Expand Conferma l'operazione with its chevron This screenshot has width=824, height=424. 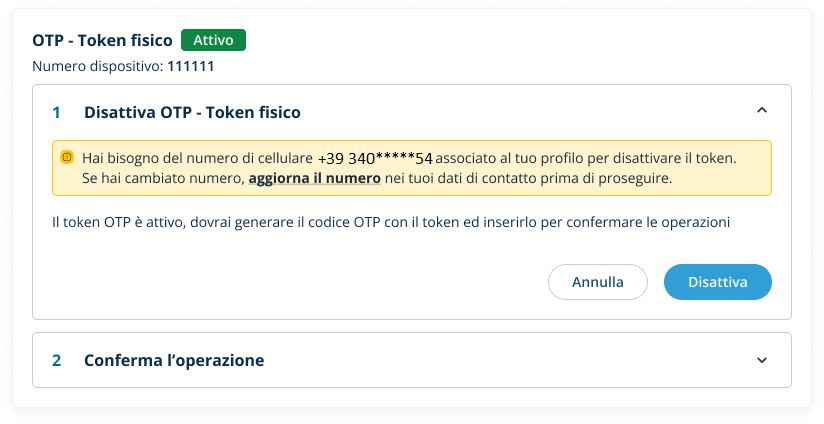(762, 360)
